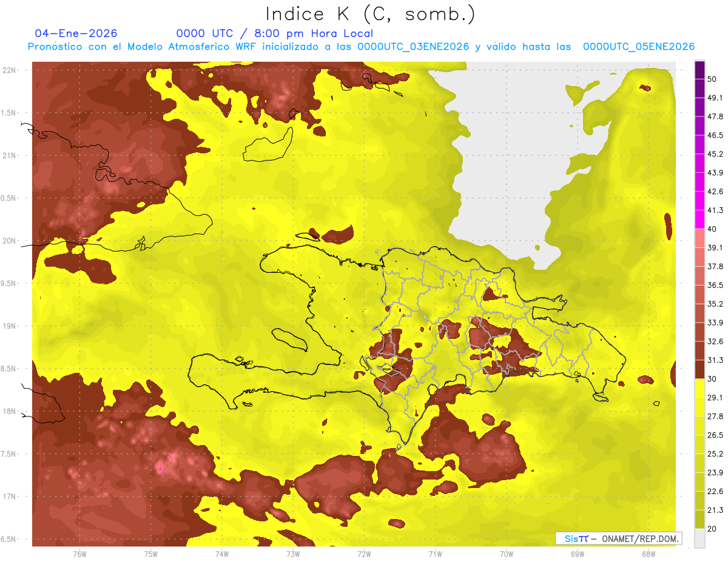The height and width of the screenshot is (562, 728).
Task: Click the '45.2' colorbar label
Action: pos(715,154)
